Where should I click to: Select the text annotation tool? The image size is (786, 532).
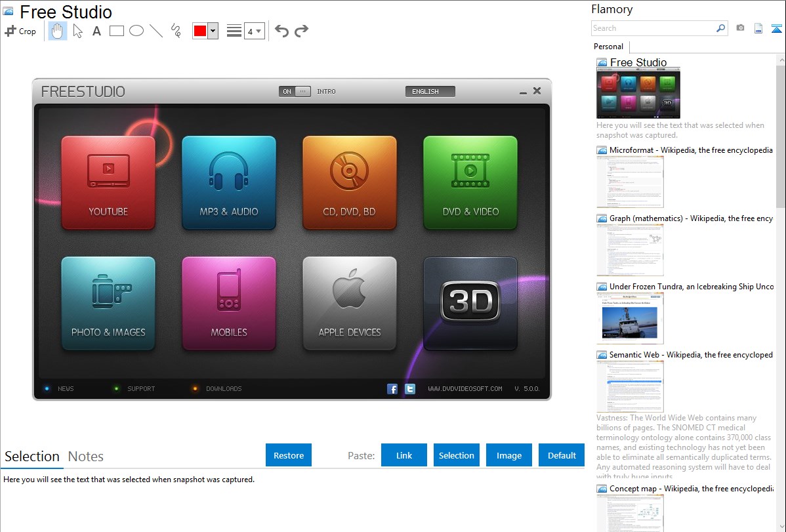(x=96, y=31)
